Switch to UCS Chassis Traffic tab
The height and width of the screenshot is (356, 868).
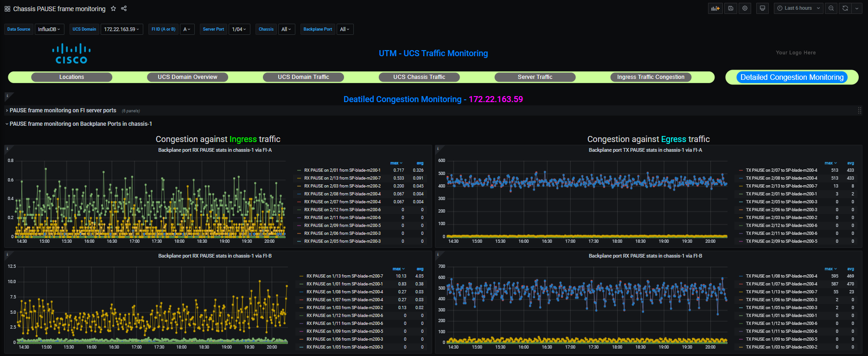pyautogui.click(x=419, y=77)
